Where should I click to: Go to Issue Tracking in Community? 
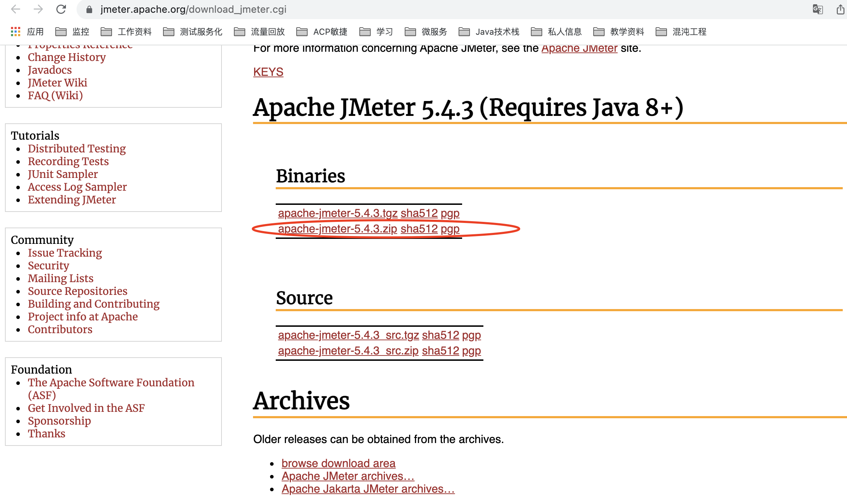tap(65, 252)
